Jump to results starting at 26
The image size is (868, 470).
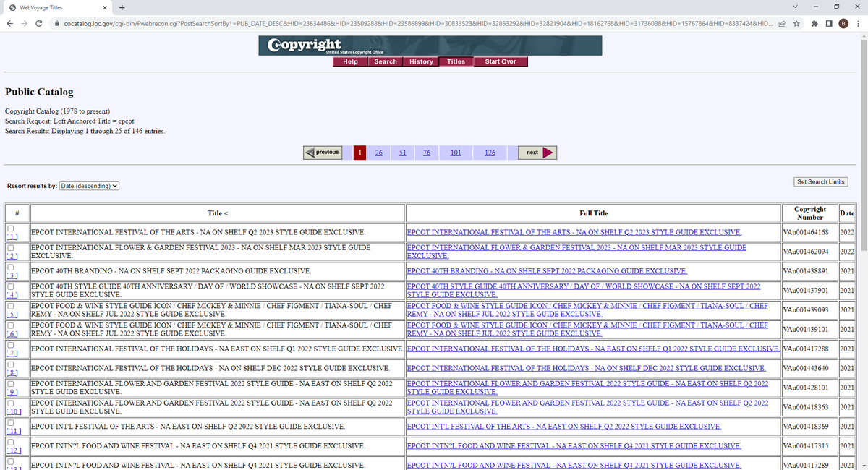[x=379, y=153]
